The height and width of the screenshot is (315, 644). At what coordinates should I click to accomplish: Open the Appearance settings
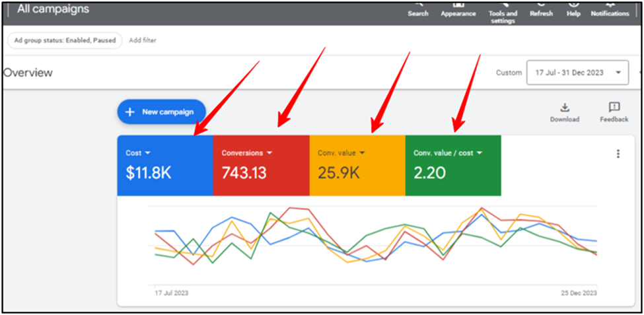pyautogui.click(x=458, y=11)
